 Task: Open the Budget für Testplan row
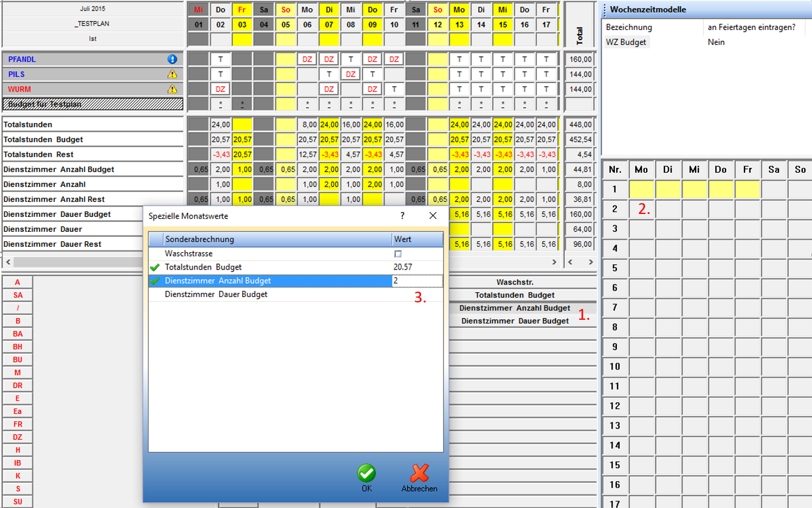[x=93, y=104]
